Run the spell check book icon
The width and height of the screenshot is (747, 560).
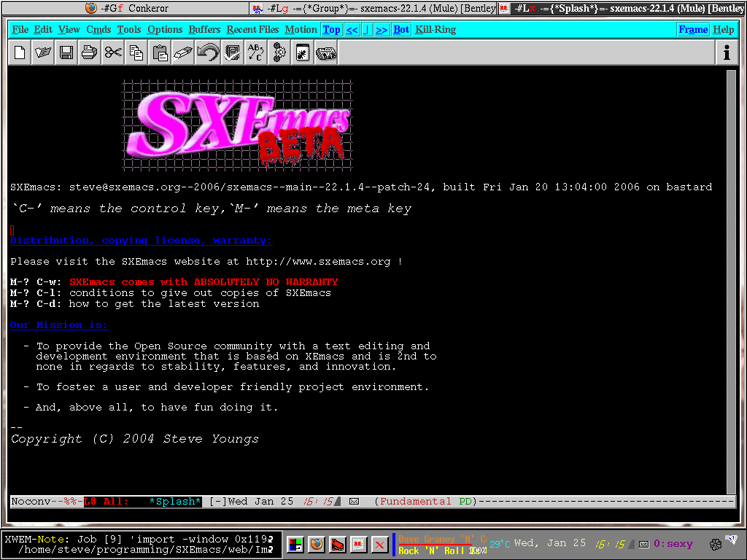232,52
